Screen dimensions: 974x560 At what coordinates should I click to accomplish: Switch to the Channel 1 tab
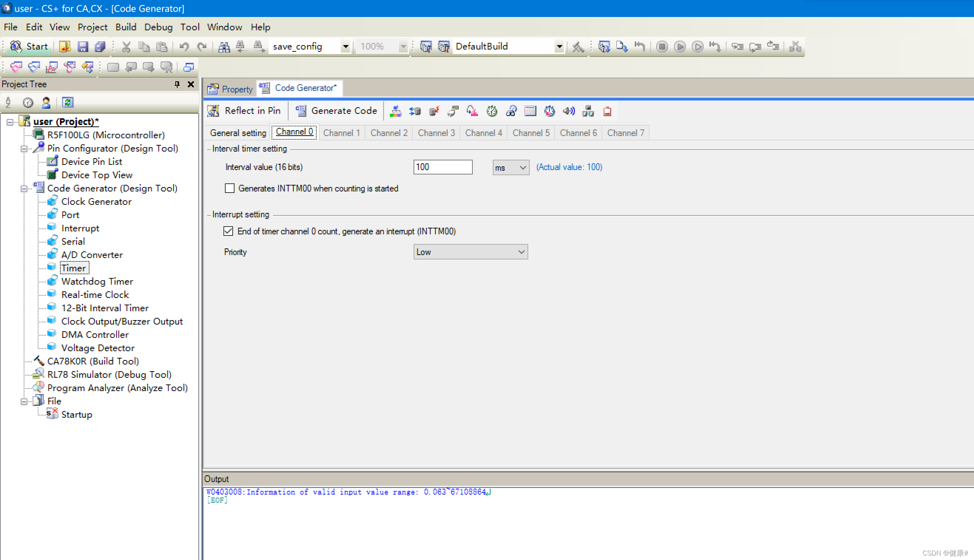(341, 133)
